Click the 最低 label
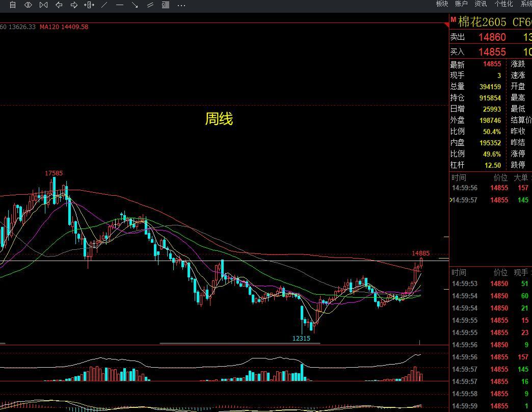Image resolution: width=532 pixels, height=412 pixels. coord(518,109)
